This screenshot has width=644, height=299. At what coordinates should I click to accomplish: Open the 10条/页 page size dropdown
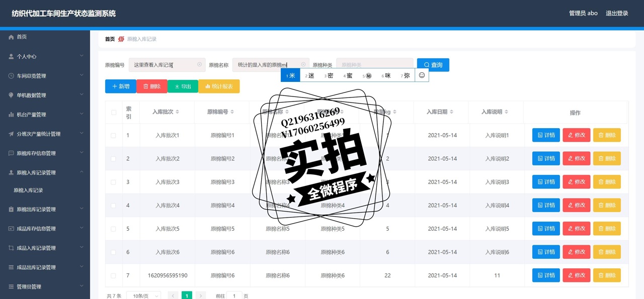click(143, 296)
